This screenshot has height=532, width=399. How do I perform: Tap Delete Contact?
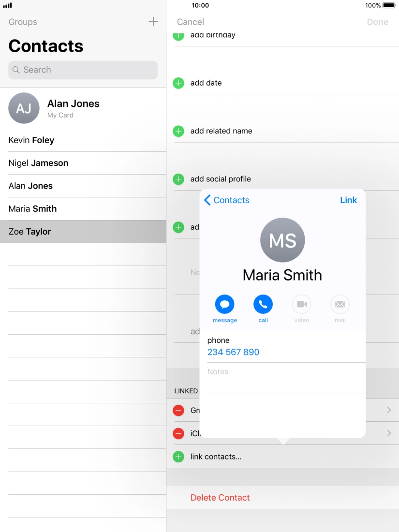[220, 498]
